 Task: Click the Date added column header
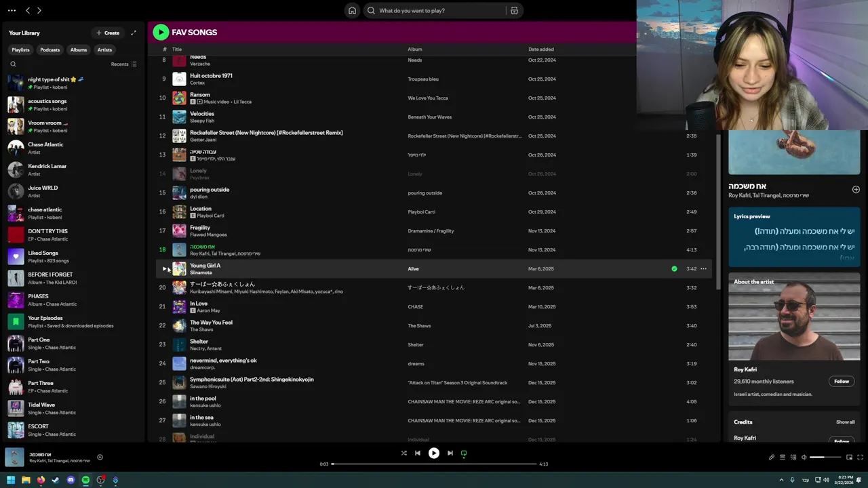pyautogui.click(x=541, y=49)
